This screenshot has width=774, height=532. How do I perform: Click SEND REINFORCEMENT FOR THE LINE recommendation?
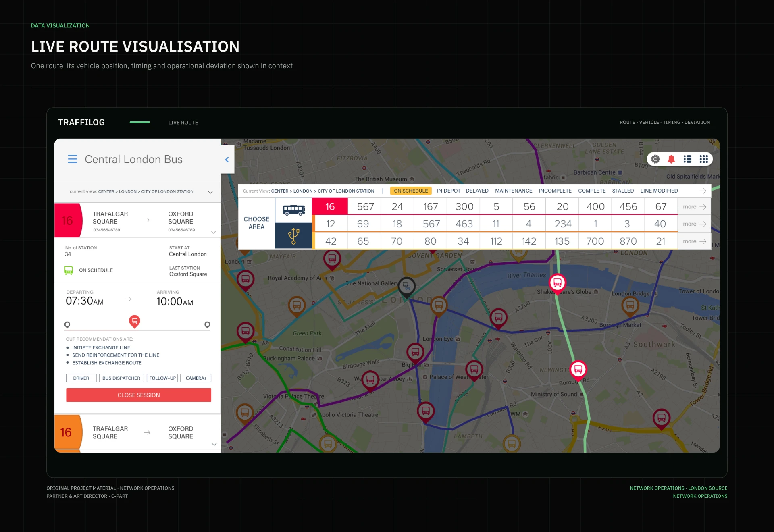(x=116, y=355)
